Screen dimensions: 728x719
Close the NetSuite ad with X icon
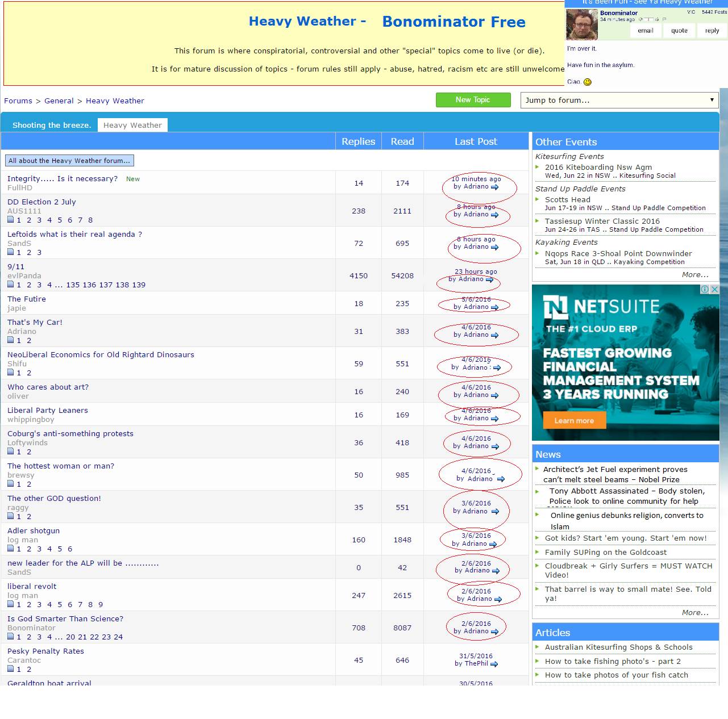(715, 289)
